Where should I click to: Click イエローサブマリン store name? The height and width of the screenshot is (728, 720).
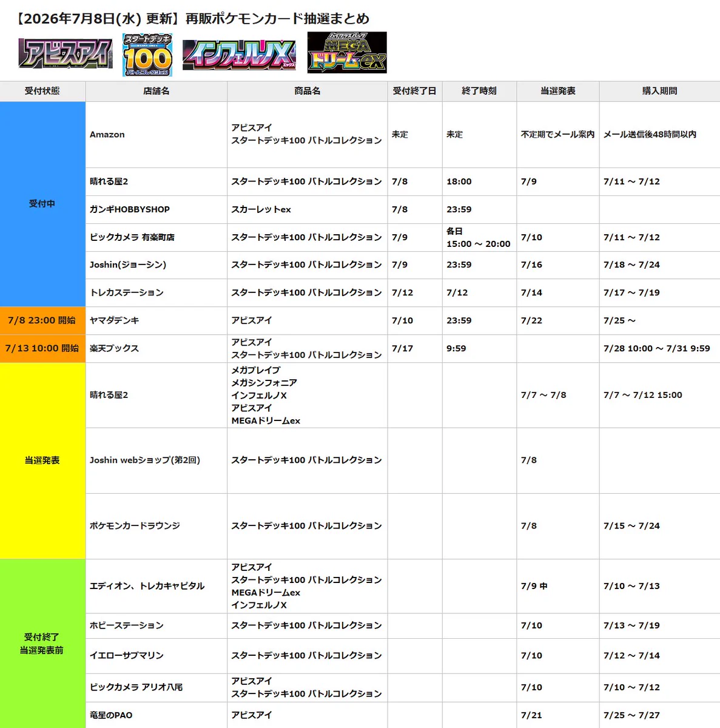[127, 656]
